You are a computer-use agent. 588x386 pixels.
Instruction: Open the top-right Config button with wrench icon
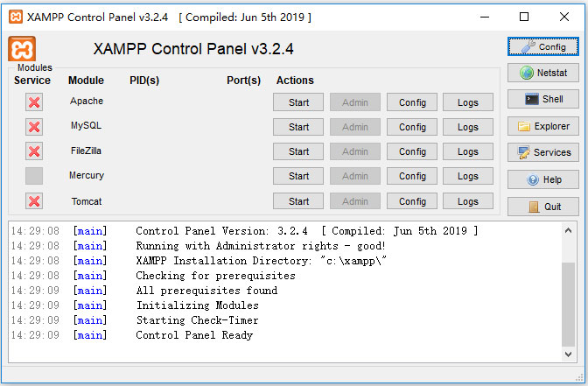(x=543, y=47)
